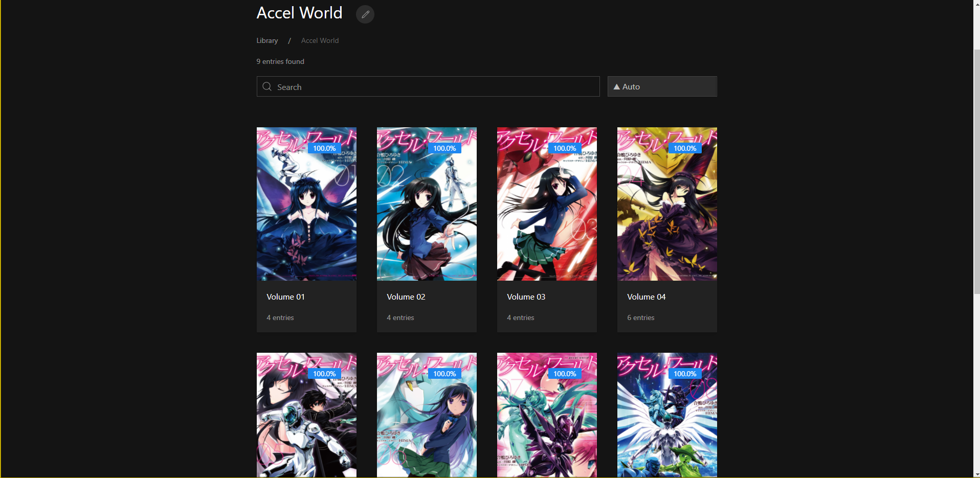
Task: Open the cover with the white-winged blue robot
Action: pos(667,415)
